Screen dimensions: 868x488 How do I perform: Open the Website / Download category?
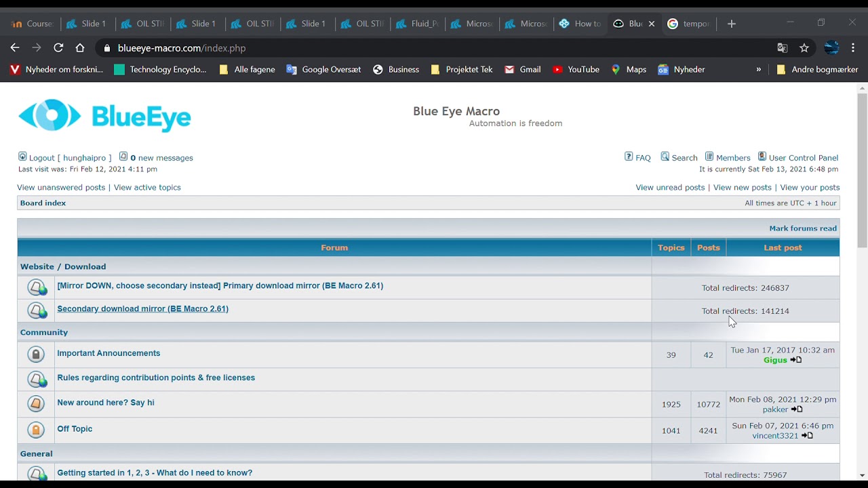[63, 266]
